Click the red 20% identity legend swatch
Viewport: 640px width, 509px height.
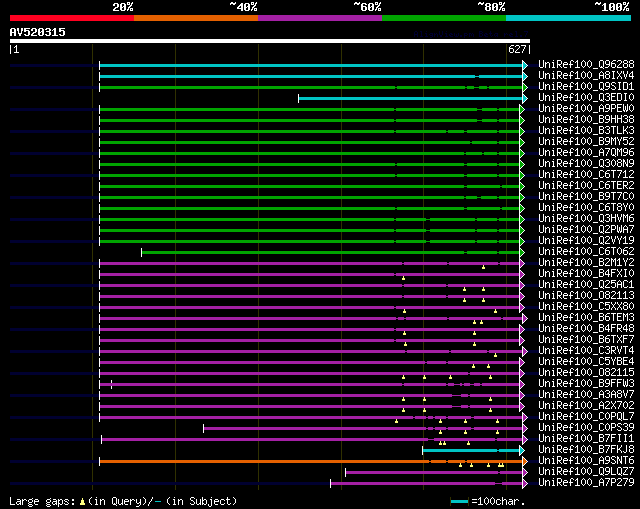[x=72, y=18]
